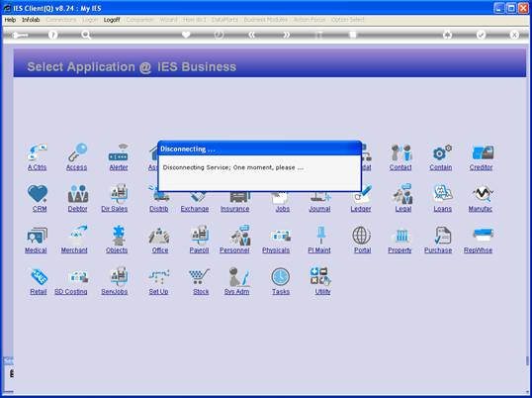This screenshot has height=398, width=532.
Task: Click the Select Application header banner
Action: point(270,63)
